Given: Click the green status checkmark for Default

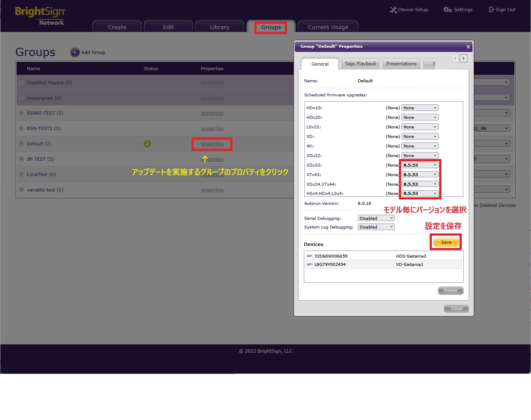Looking at the screenshot, I should pyautogui.click(x=147, y=144).
